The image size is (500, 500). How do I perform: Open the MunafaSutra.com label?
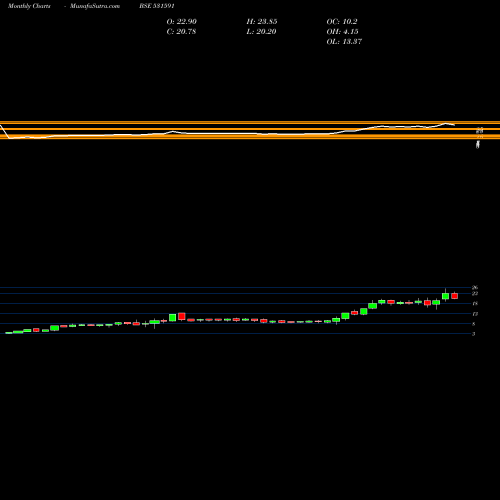[95, 6]
